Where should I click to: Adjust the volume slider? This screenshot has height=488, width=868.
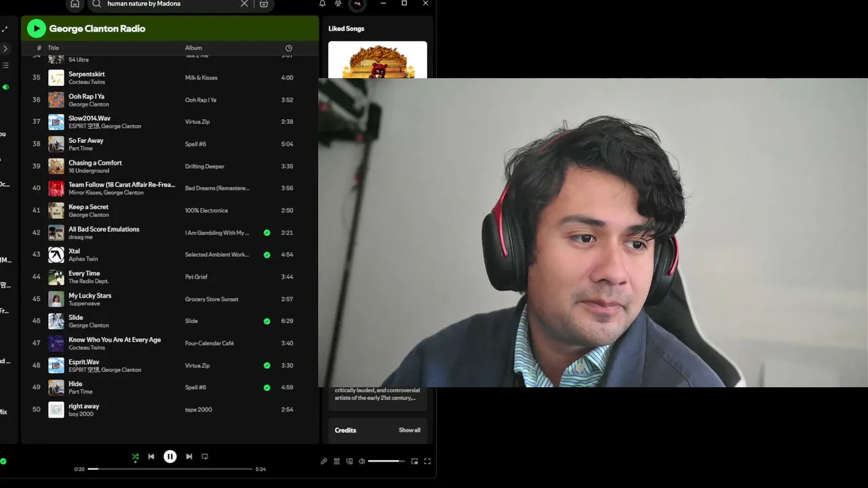pyautogui.click(x=386, y=462)
